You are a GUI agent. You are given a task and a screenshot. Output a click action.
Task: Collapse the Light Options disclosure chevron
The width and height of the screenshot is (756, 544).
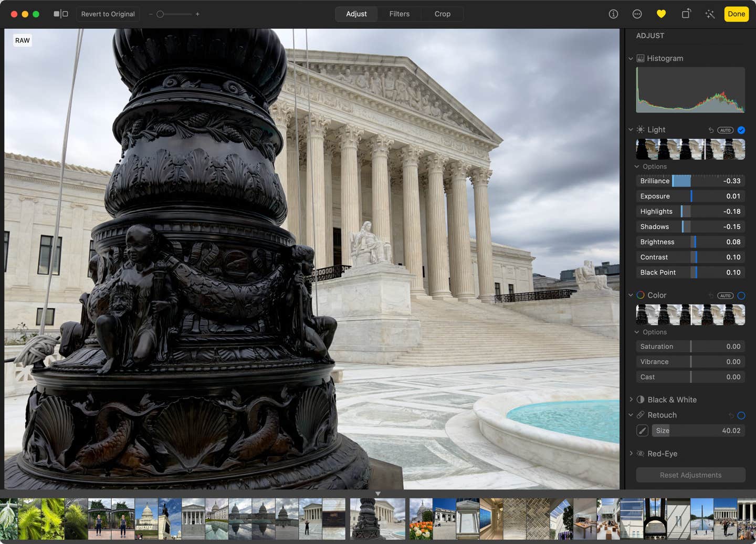click(637, 166)
